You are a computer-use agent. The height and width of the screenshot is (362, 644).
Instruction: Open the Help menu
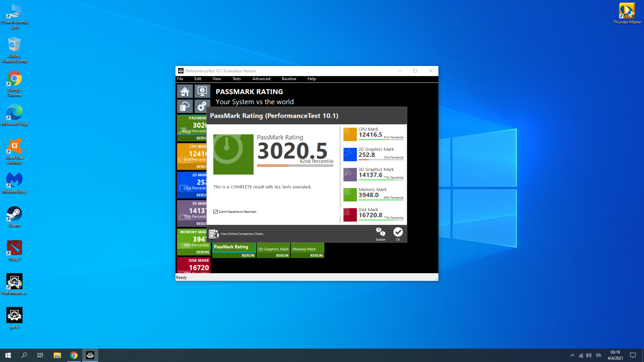coord(312,79)
